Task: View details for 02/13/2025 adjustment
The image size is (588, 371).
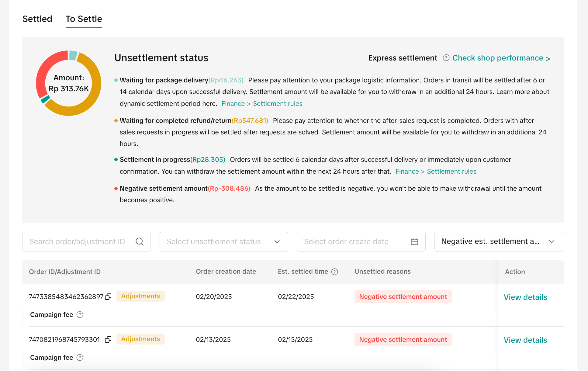Action: click(525, 340)
